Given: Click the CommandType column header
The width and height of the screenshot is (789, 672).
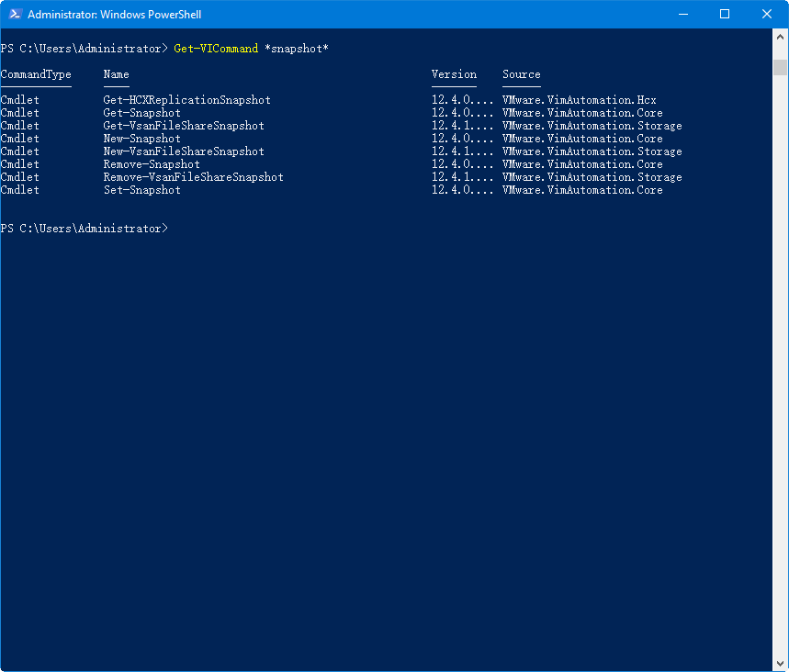Looking at the screenshot, I should click(x=36, y=74).
